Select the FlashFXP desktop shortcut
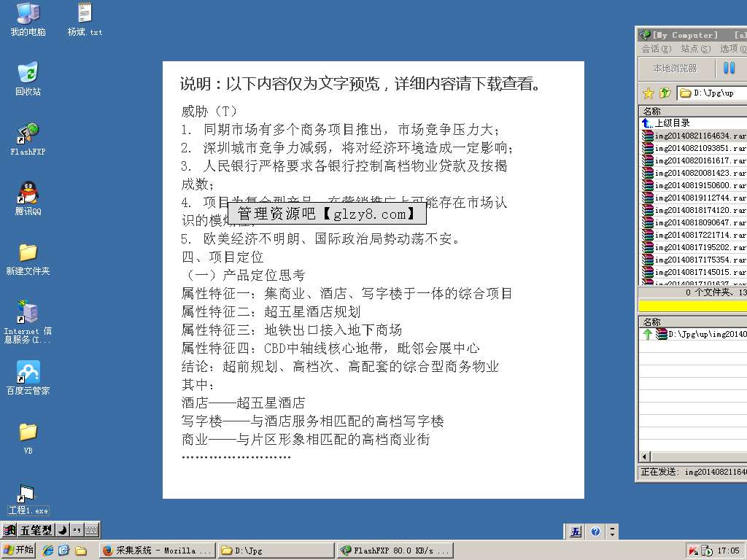Image resolution: width=747 pixels, height=560 pixels. (x=28, y=139)
